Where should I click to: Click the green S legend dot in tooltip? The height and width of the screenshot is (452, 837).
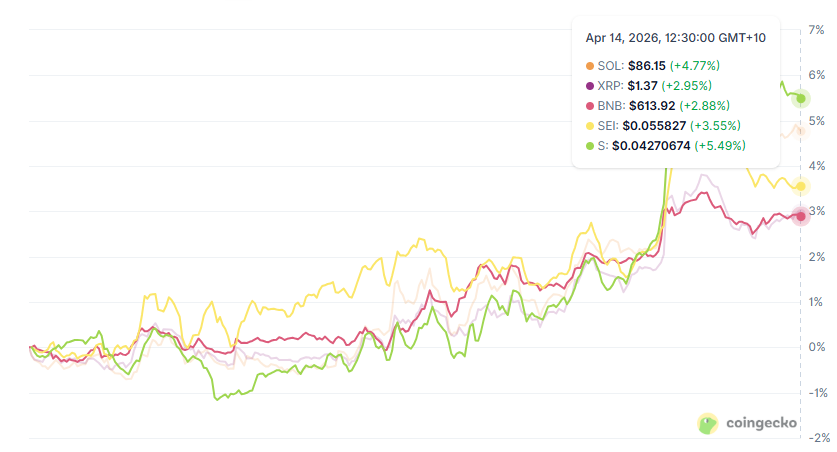[x=590, y=146]
